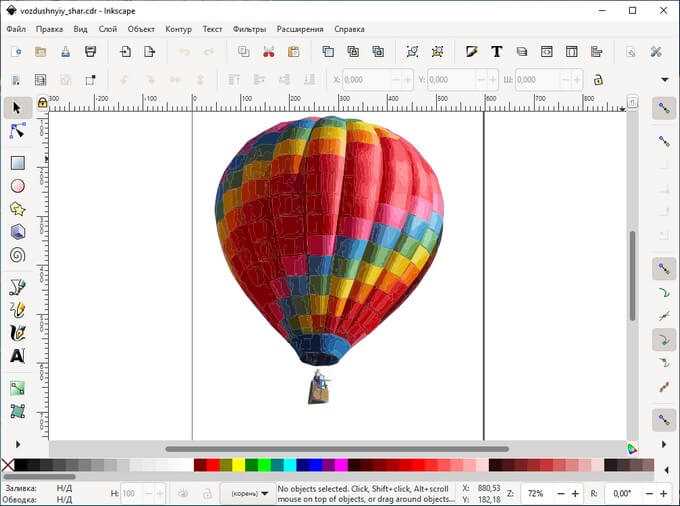Select the Spiral tool

17,255
